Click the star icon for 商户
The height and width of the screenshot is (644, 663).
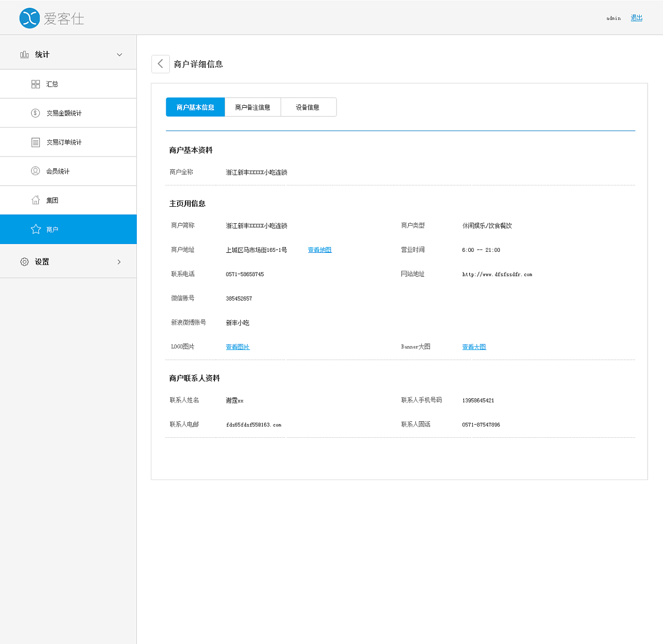[36, 229]
